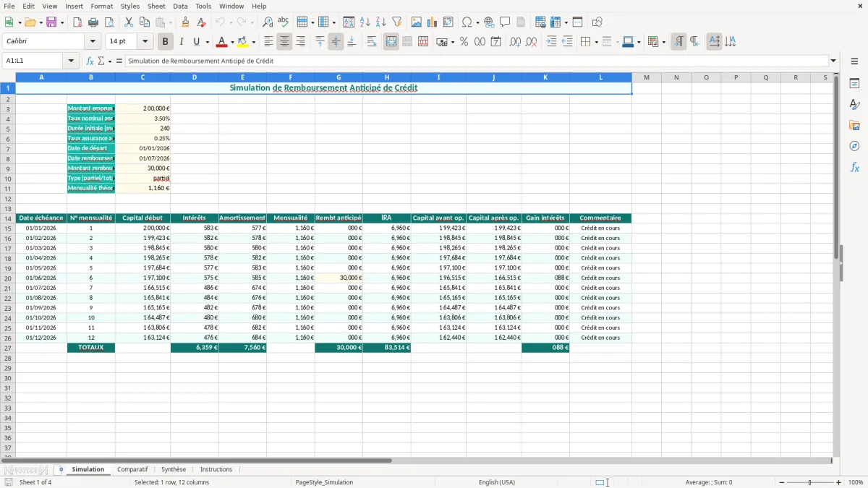The width and height of the screenshot is (868, 488).
Task: Click the yellow highlight Background Color swatch
Action: [x=242, y=42]
